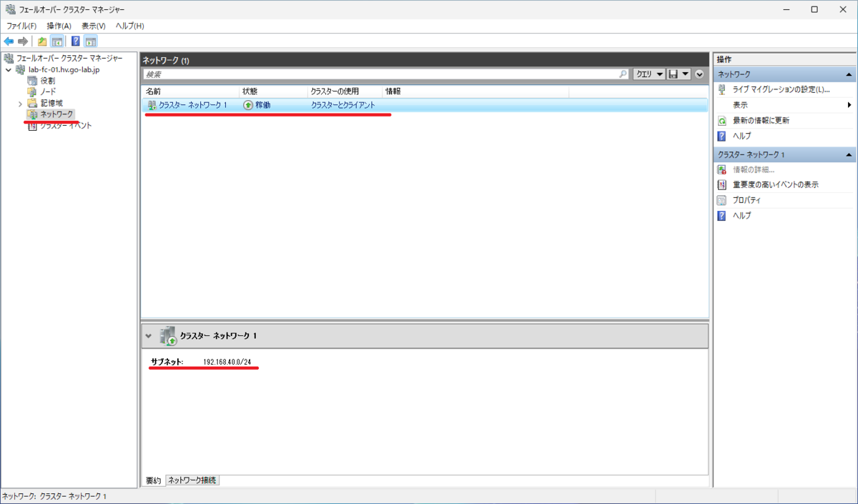The height and width of the screenshot is (504, 858).
Task: Switch to the 要約 tab
Action: (x=153, y=480)
